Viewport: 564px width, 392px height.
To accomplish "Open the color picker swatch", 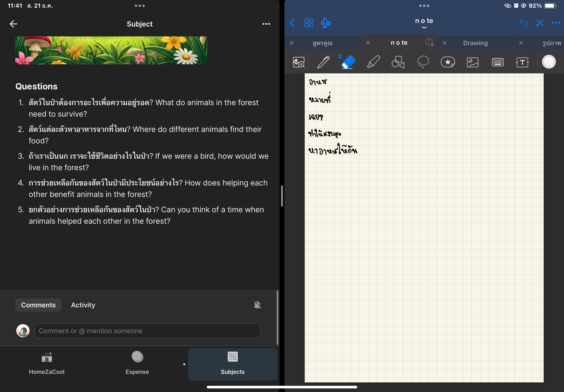I will 548,62.
